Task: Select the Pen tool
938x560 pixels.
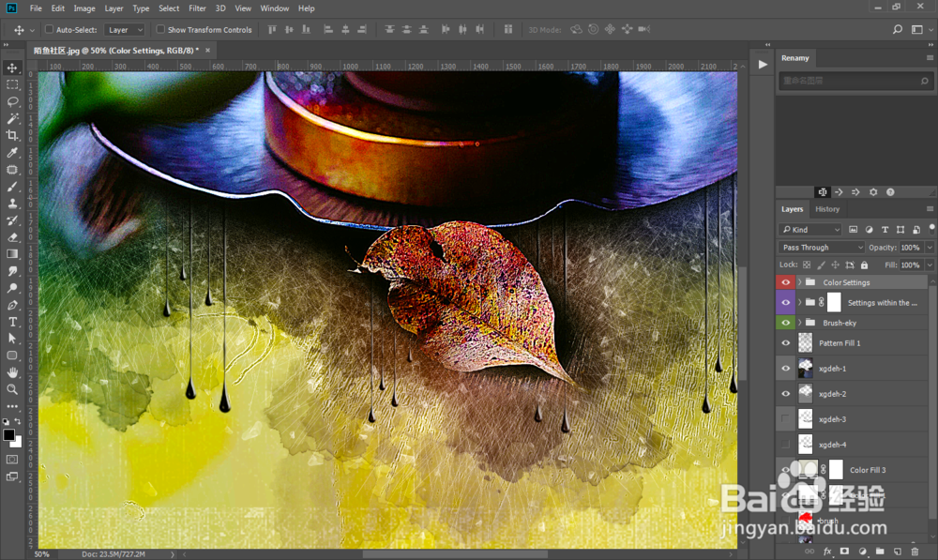Action: click(x=12, y=305)
